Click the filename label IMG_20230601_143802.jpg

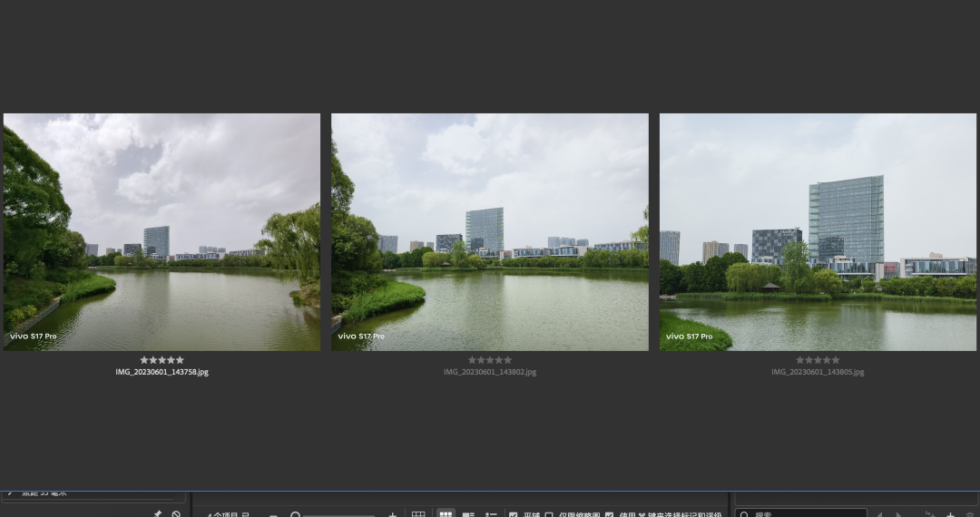tap(490, 372)
